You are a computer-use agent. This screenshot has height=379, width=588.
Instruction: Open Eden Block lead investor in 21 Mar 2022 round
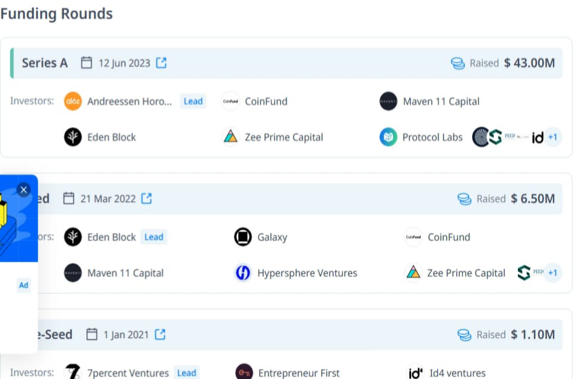[112, 237]
